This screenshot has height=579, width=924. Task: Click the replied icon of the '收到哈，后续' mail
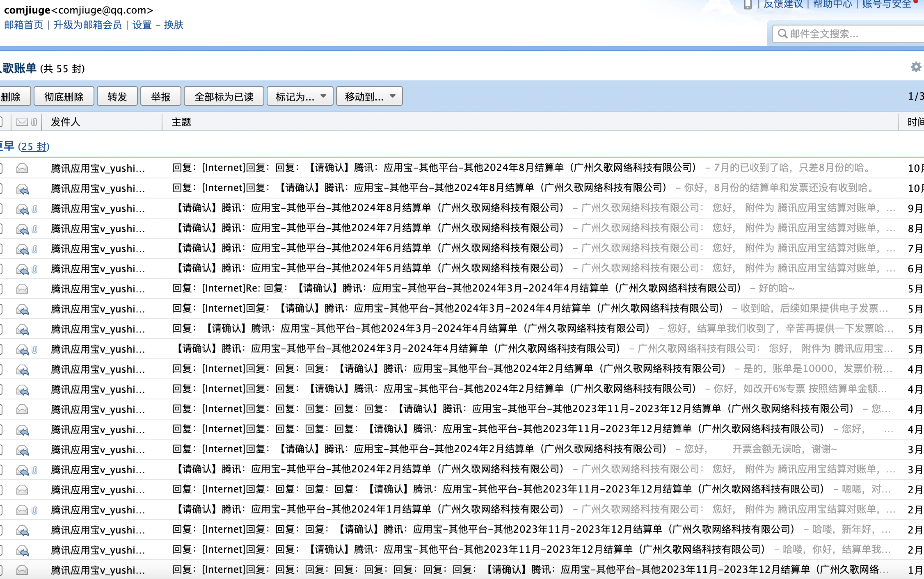coord(22,309)
